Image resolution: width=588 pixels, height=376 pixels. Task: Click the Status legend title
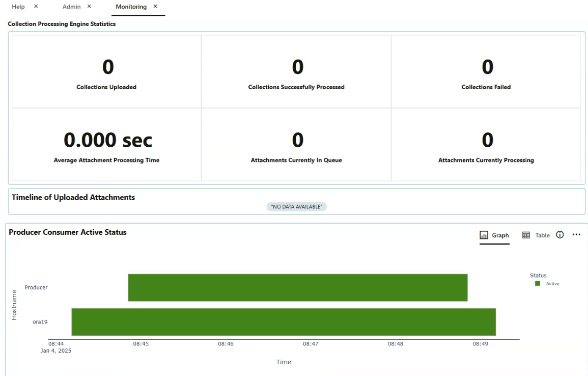coord(538,276)
